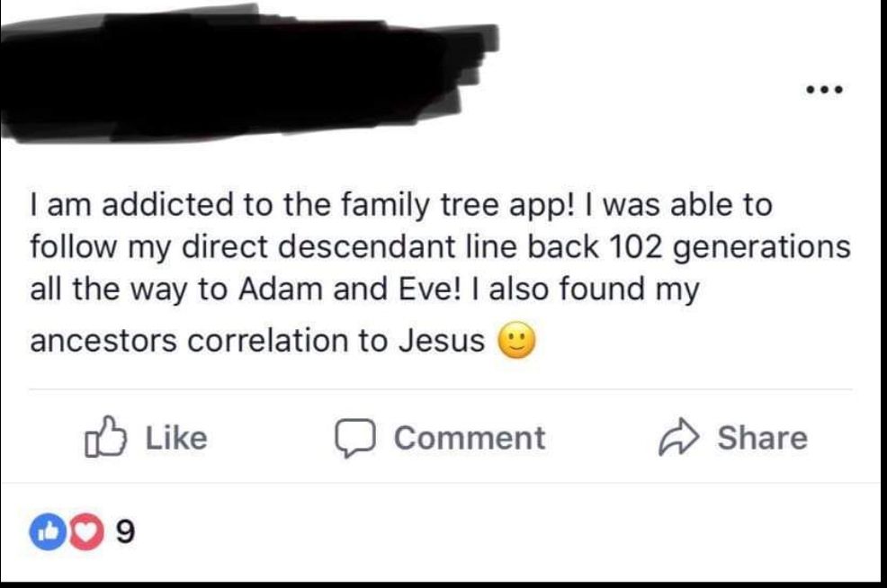Click the Share button label

762,438
